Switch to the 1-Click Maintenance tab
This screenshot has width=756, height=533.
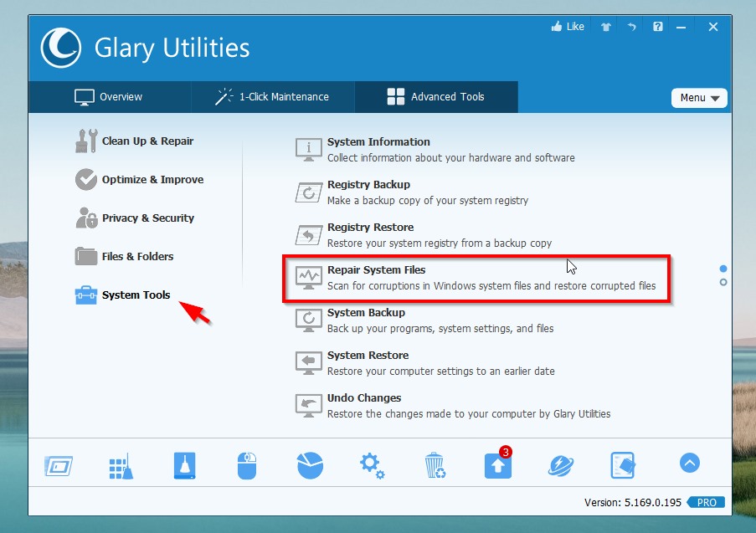pos(272,97)
